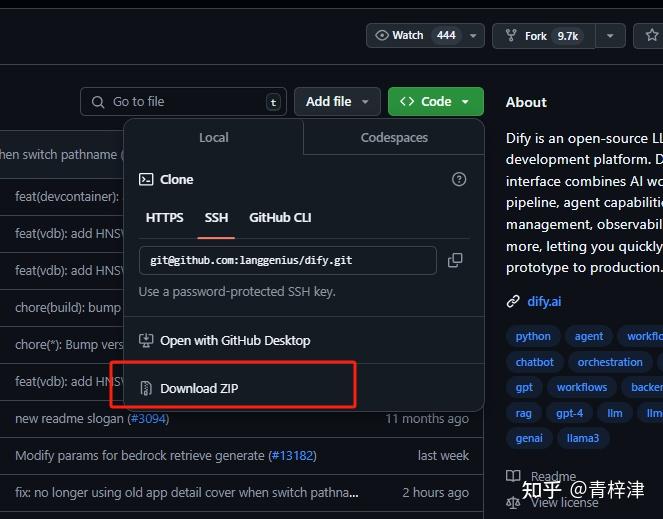The image size is (663, 519).
Task: Click the ZIP file icon
Action: click(x=146, y=388)
